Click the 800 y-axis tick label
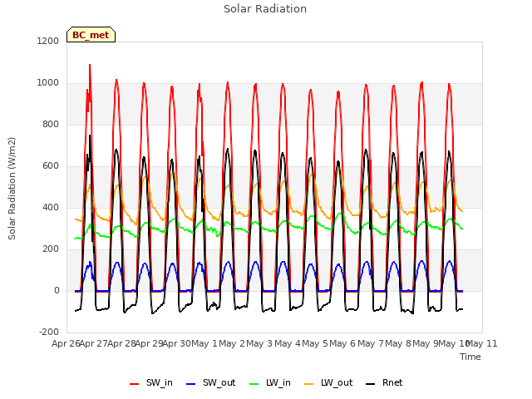The width and height of the screenshot is (532, 399). pos(51,124)
